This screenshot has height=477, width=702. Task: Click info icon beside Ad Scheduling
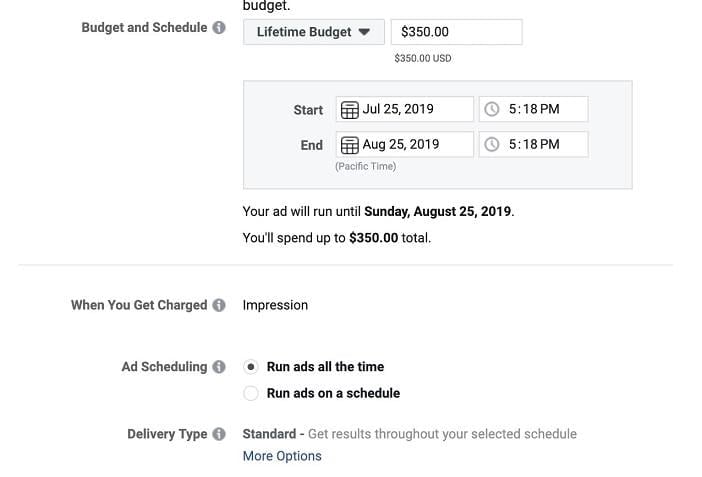pyautogui.click(x=218, y=367)
